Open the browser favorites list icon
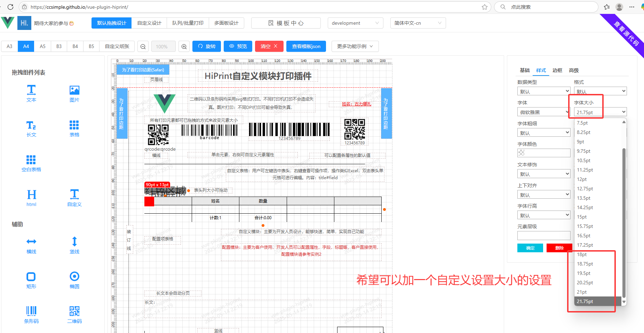 607,7
